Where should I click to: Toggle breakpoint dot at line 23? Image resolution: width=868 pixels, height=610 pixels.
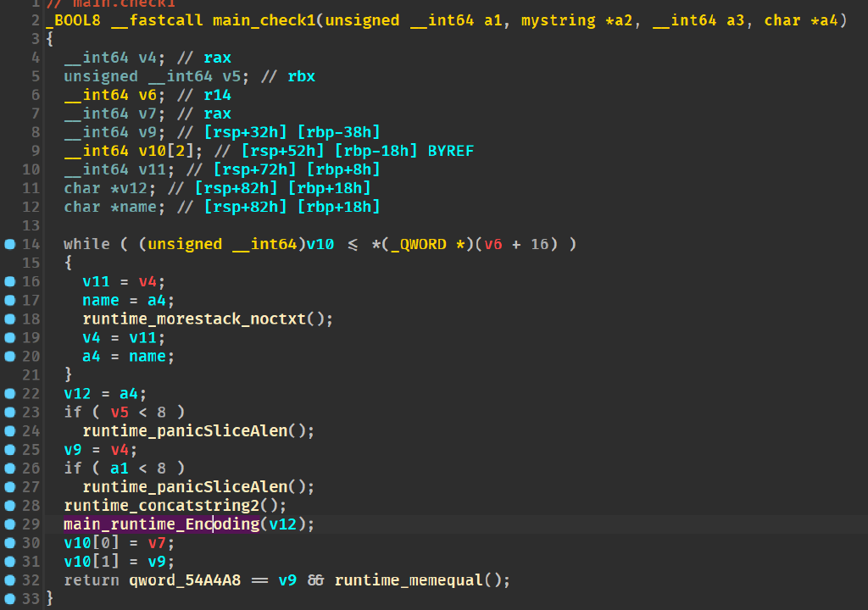pos(10,413)
